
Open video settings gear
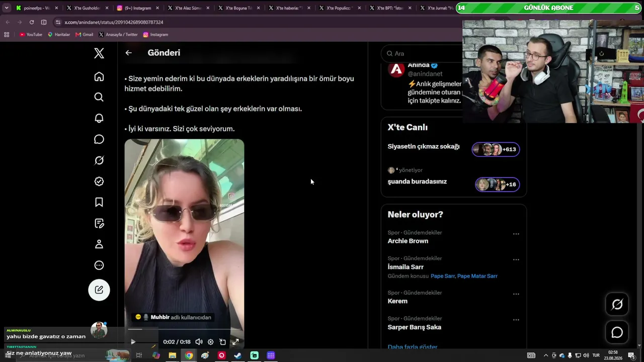(x=211, y=342)
